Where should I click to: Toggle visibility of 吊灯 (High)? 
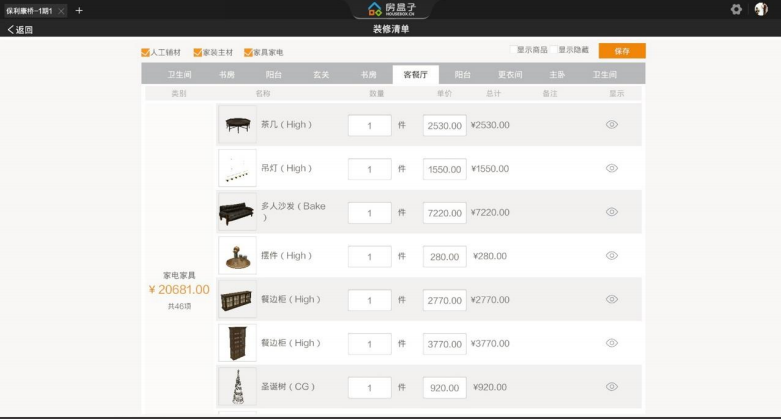[x=612, y=168]
